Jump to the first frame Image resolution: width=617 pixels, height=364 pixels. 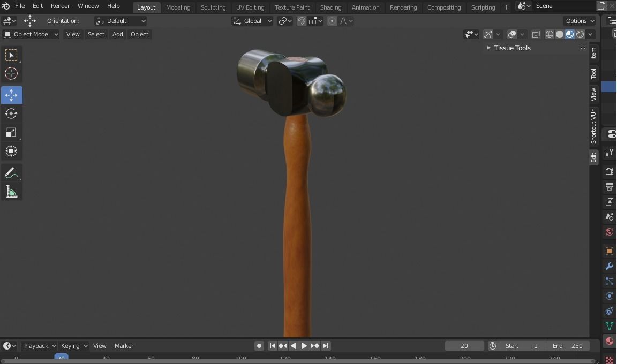coord(272,346)
